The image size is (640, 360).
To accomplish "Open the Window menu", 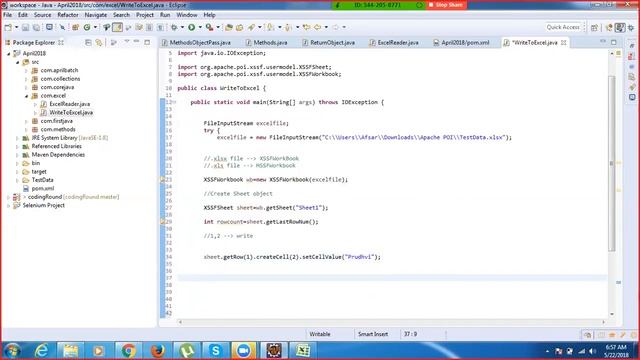I will pos(187,15).
